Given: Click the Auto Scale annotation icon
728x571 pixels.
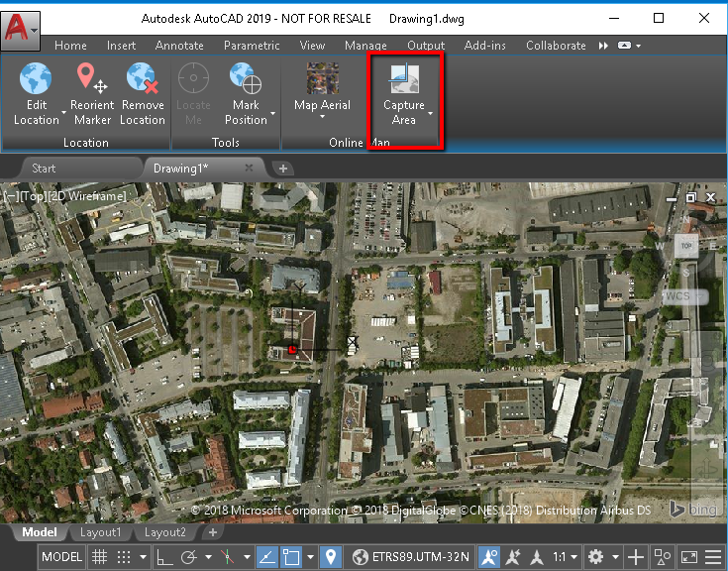Looking at the screenshot, I should 513,556.
